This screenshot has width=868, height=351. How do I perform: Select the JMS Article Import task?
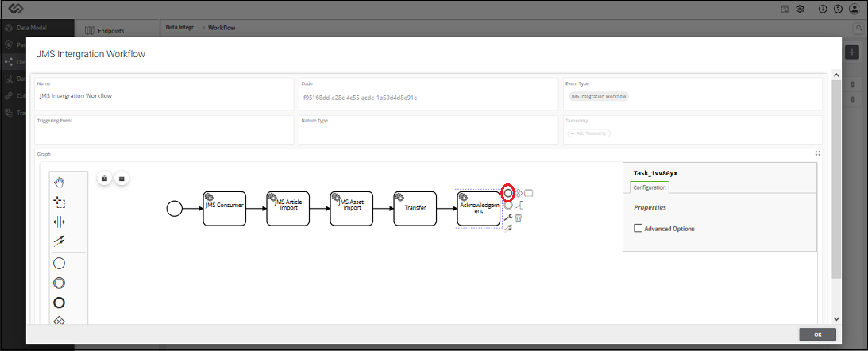287,209
